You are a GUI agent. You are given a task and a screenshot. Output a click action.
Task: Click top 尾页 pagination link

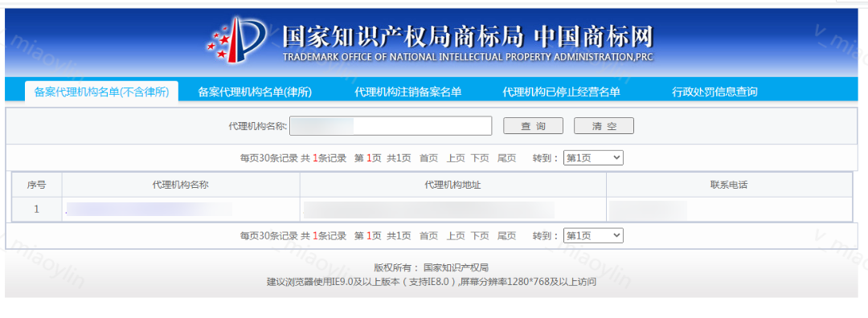[506, 158]
